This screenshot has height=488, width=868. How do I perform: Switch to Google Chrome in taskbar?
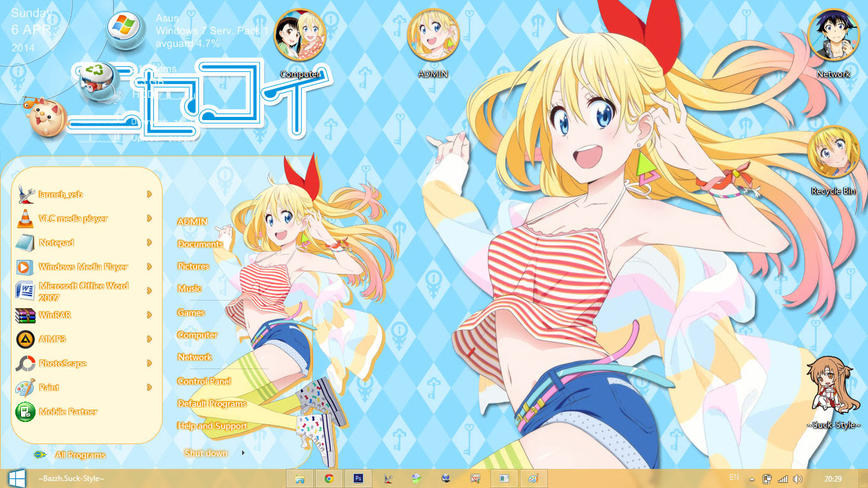pyautogui.click(x=329, y=478)
